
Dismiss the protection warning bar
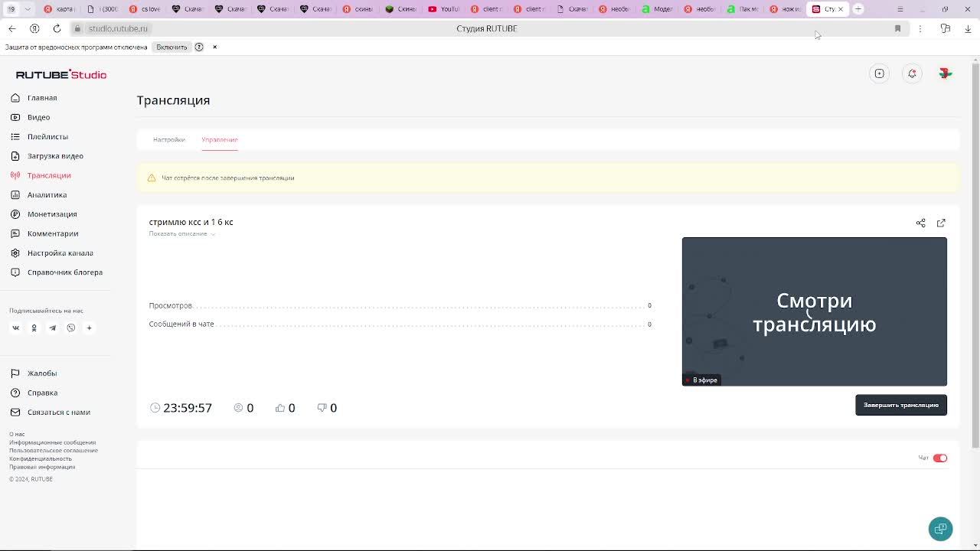tap(214, 47)
